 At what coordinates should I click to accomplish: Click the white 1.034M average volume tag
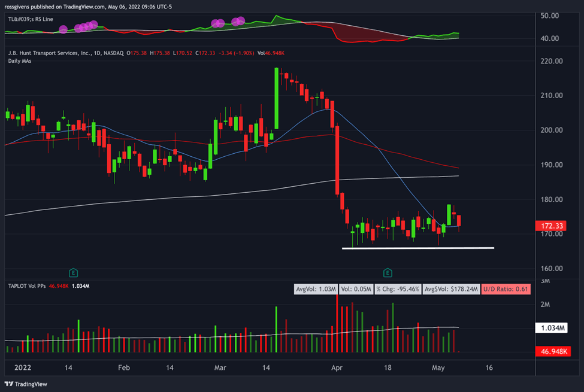point(552,327)
